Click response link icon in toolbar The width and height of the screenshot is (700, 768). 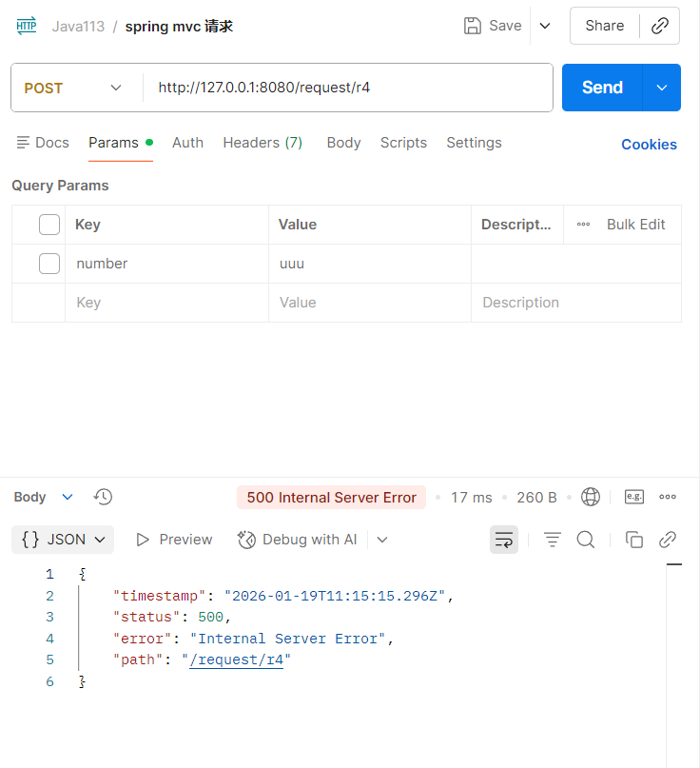tap(668, 540)
